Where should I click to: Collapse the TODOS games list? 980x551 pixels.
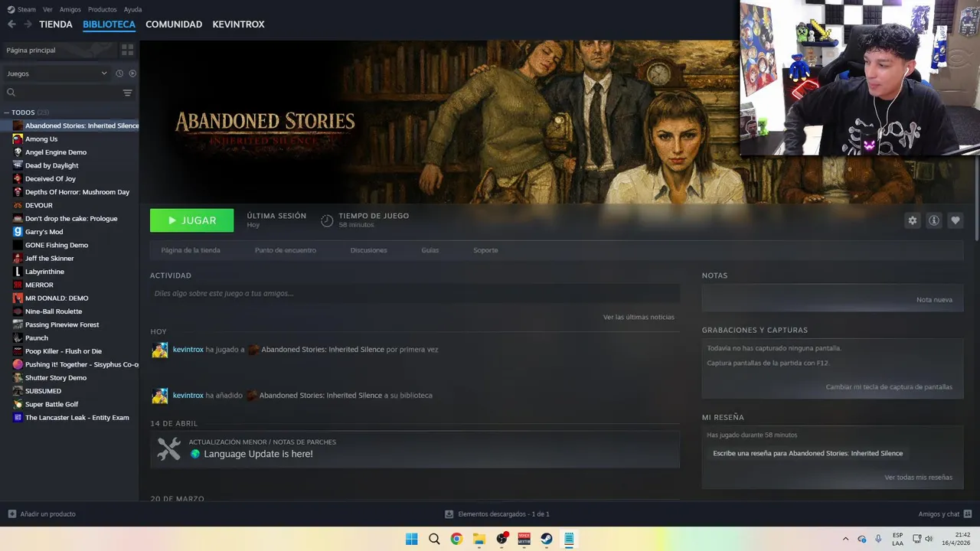tap(7, 112)
